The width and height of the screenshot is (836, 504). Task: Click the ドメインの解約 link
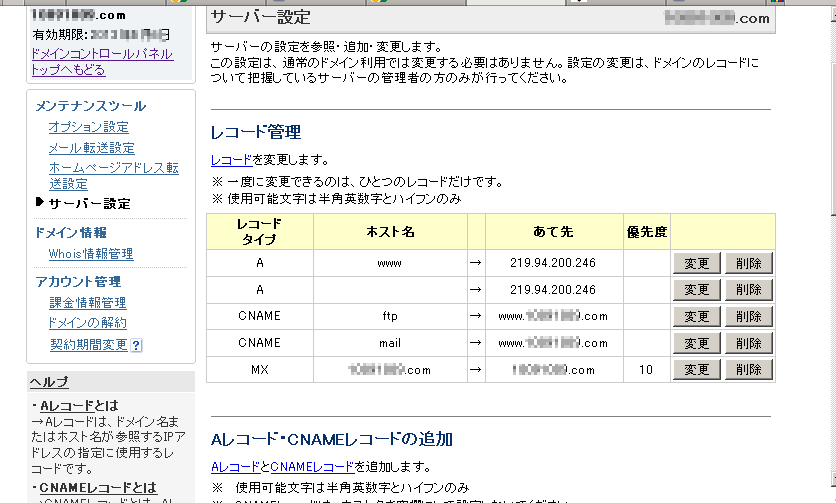pyautogui.click(x=88, y=323)
